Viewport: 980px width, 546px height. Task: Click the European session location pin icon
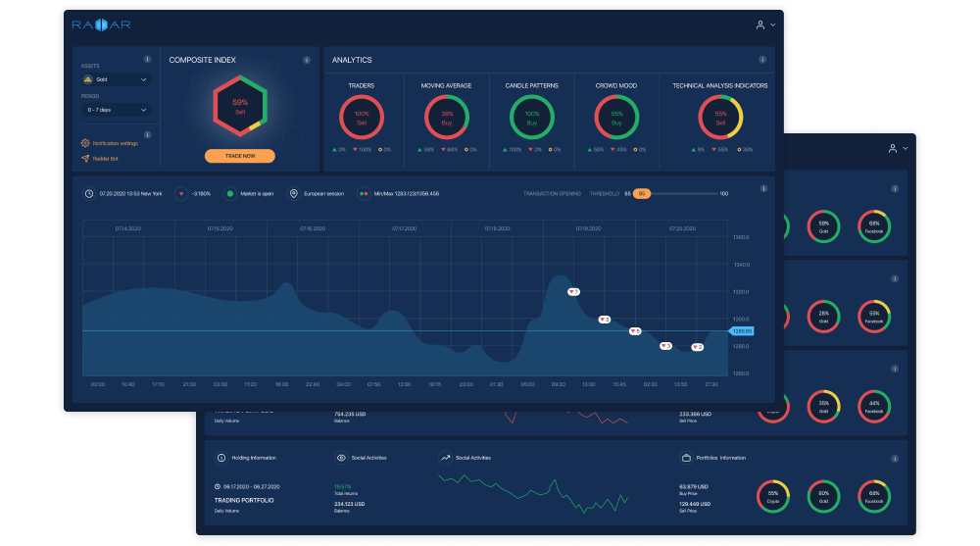coord(292,194)
